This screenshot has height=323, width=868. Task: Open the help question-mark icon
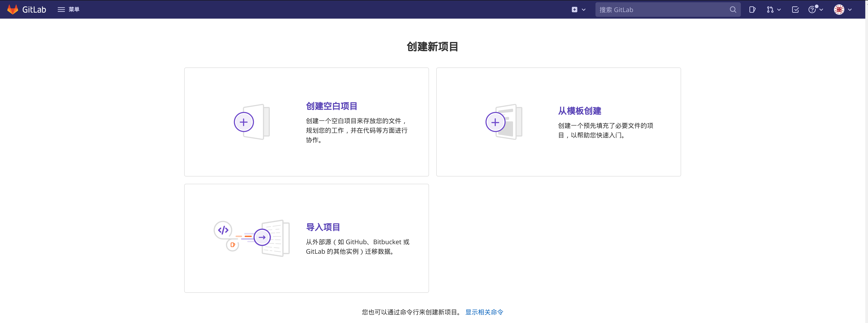[812, 10]
